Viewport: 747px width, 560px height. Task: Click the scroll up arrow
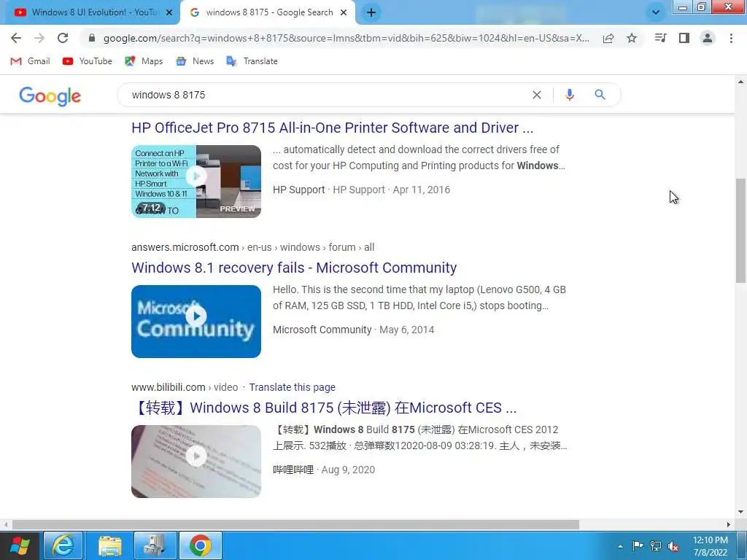741,82
